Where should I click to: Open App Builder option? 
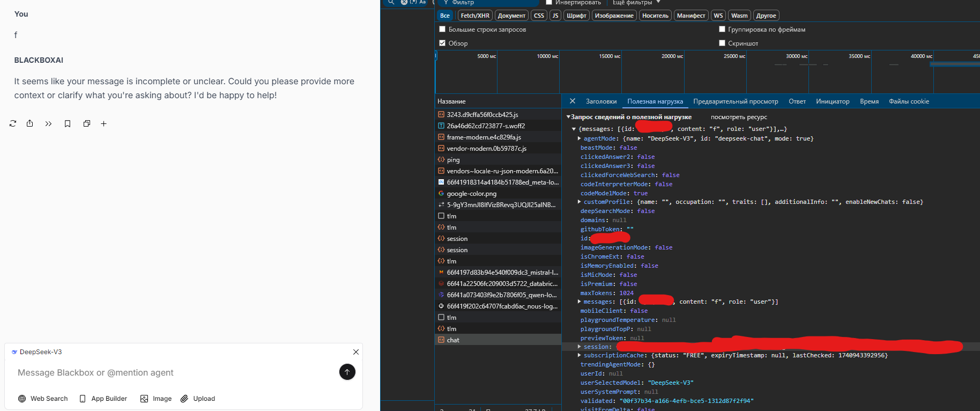(103, 399)
